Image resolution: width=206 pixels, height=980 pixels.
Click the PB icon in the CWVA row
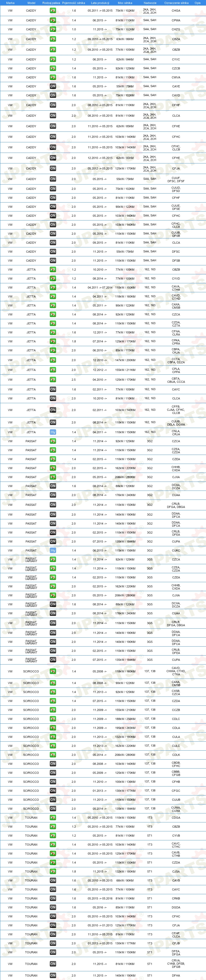click(x=53, y=77)
